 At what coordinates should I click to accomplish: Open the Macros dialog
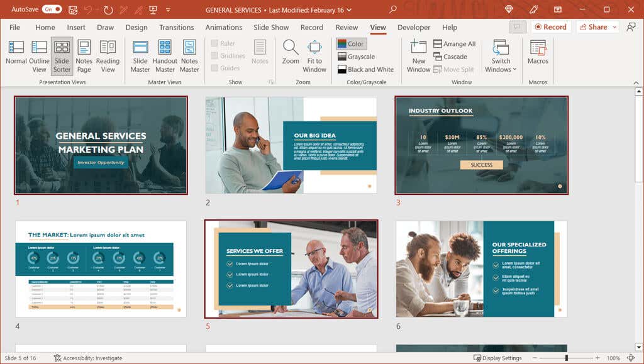538,55
